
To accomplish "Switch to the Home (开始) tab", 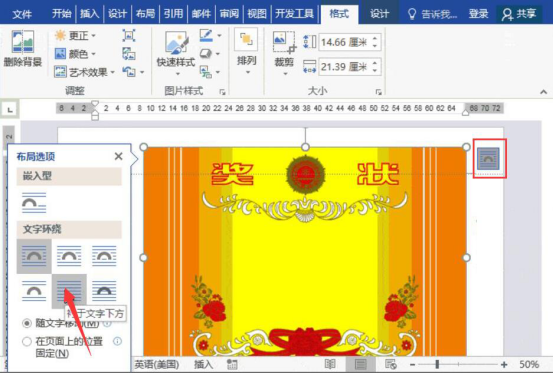I will [61, 14].
